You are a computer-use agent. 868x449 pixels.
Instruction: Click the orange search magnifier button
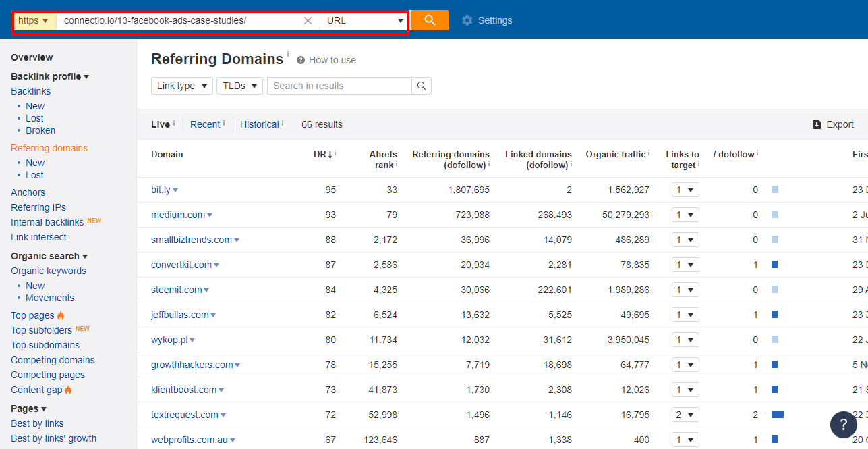[430, 20]
